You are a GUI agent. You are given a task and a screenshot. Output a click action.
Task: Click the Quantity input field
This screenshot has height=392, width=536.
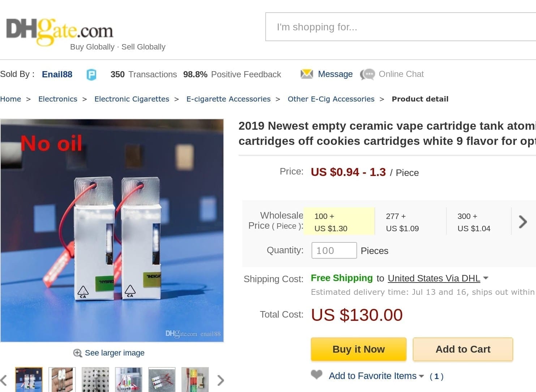pyautogui.click(x=334, y=250)
